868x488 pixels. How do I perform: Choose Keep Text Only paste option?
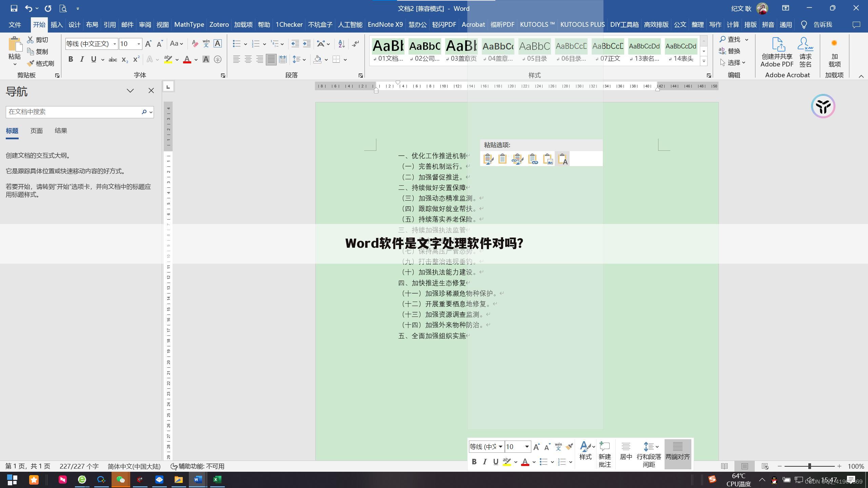pyautogui.click(x=563, y=159)
